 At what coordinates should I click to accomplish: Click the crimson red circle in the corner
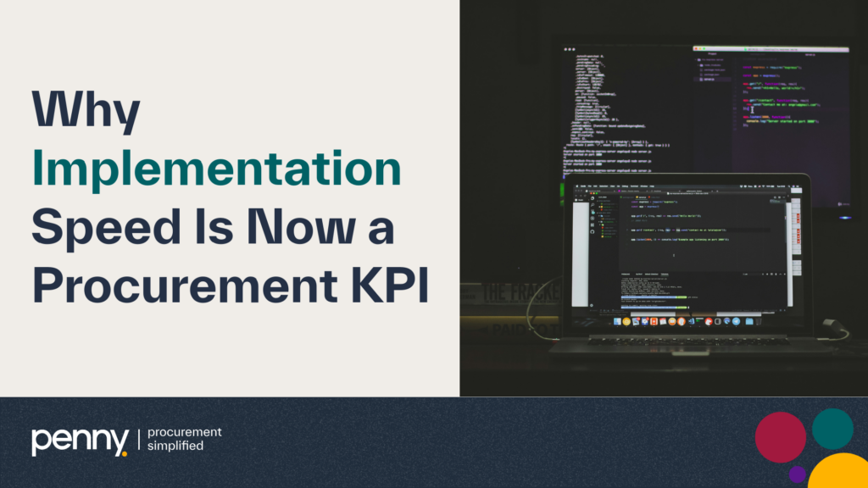click(780, 437)
